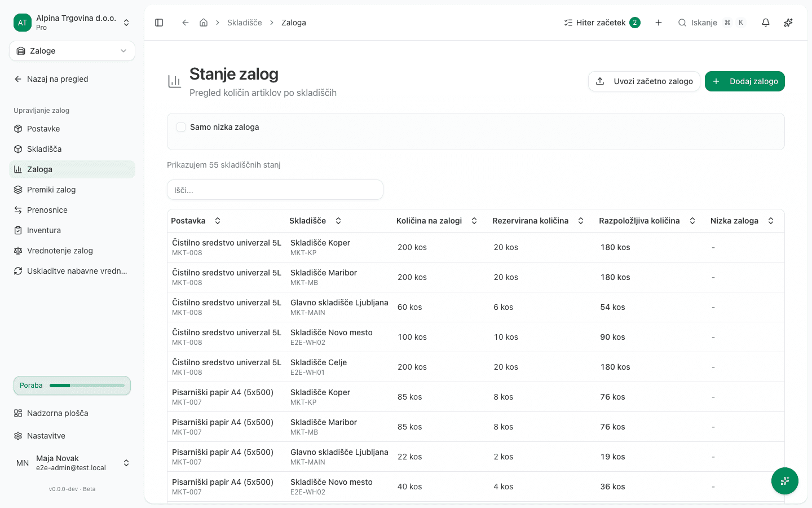
Task: Open the Maja Novak user menu
Action: point(72,463)
